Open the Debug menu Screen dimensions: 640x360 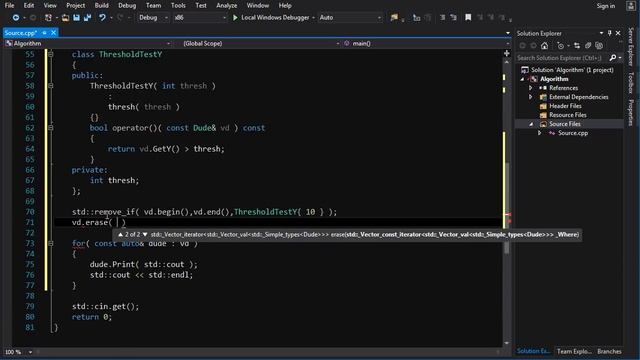[x=127, y=6]
